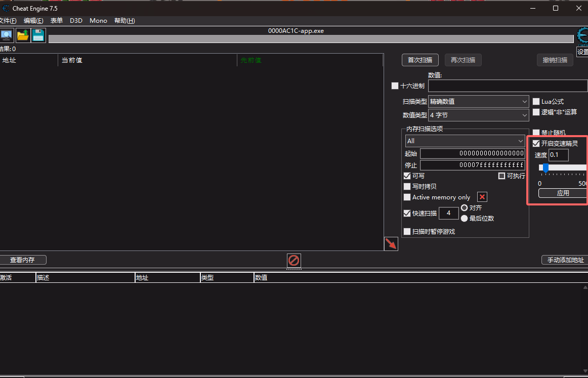
Task: Select the 最后位数 radio button
Action: click(x=464, y=218)
